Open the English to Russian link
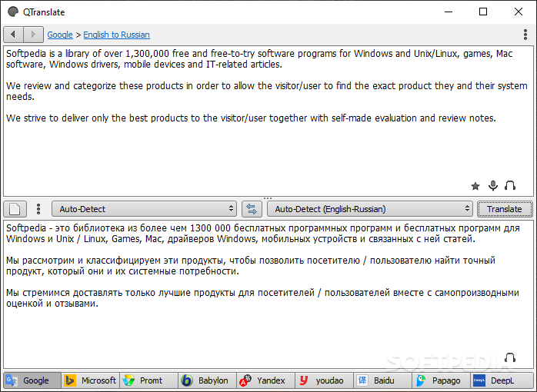Screen dimensions: 537x392 click(116, 35)
